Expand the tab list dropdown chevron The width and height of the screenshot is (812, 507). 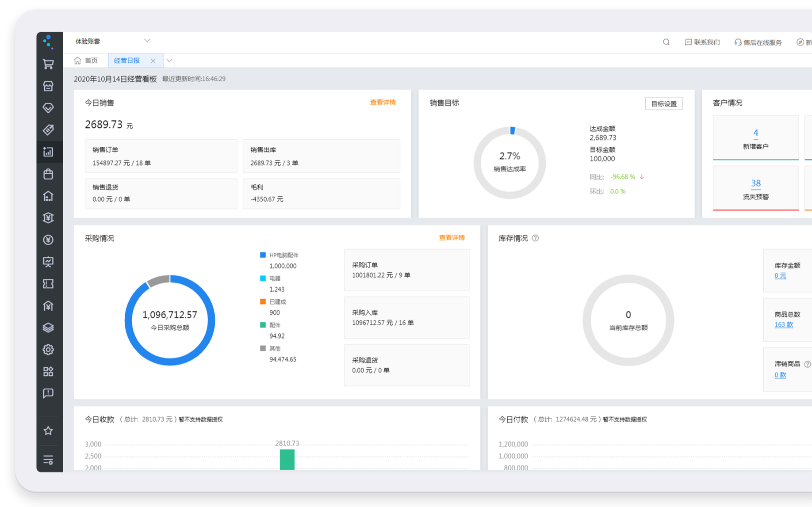coord(169,61)
